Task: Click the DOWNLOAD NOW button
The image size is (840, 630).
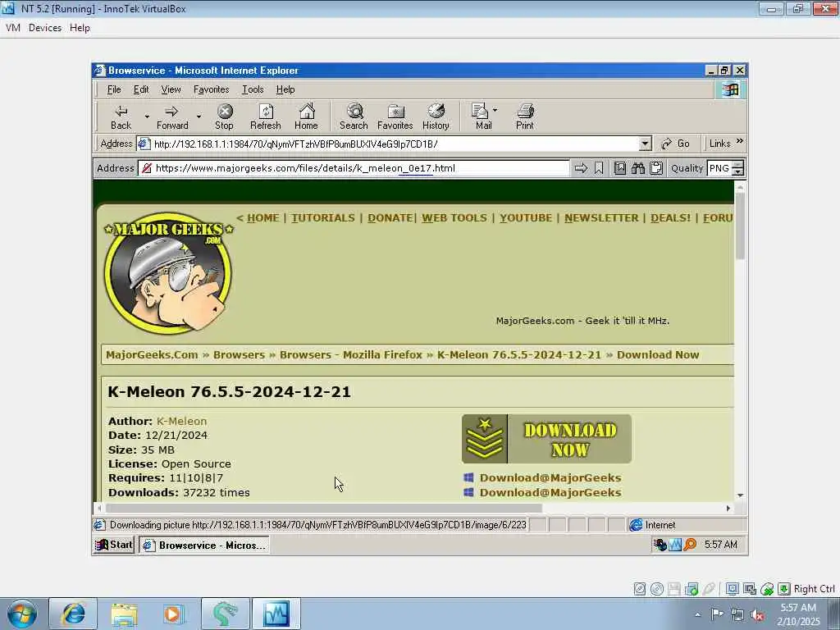Action: coord(546,439)
